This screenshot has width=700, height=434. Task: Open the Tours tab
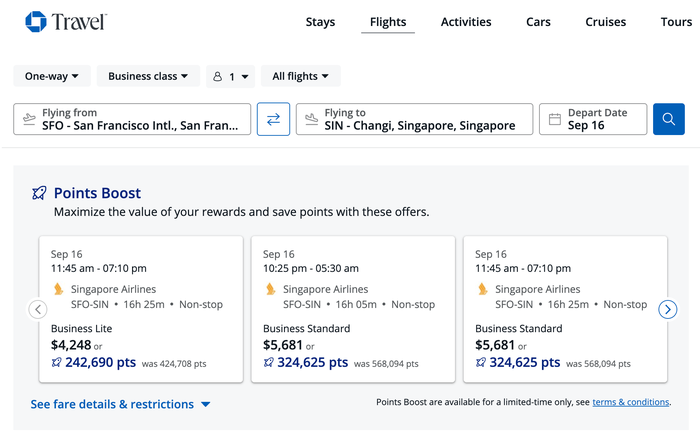pos(676,22)
